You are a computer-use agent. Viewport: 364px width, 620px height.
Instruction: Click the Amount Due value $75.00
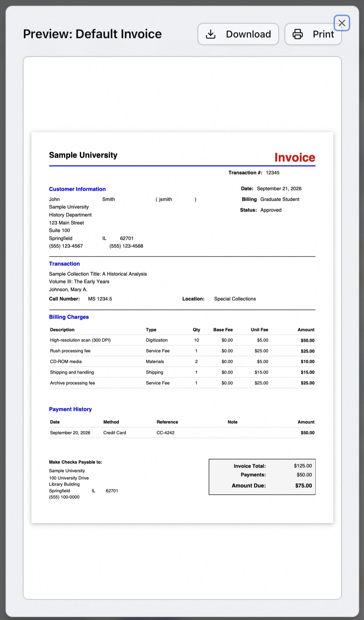click(x=304, y=486)
